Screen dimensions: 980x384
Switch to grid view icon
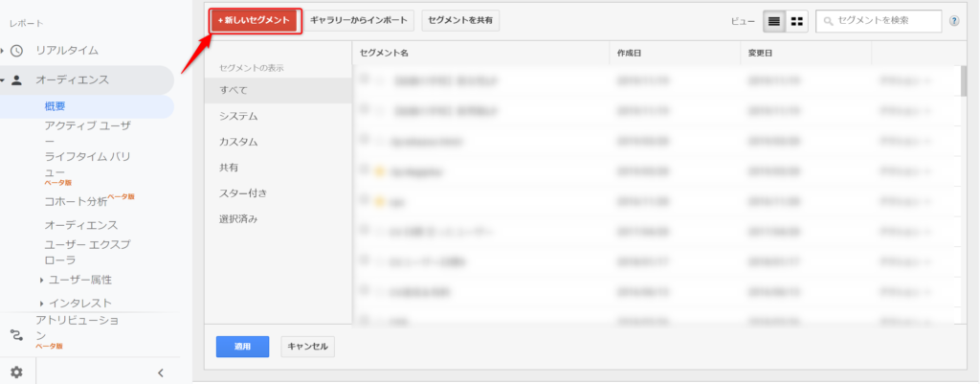(x=797, y=21)
